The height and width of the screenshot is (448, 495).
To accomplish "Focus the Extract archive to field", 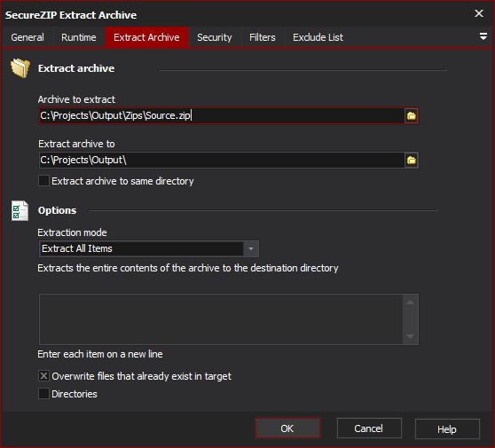I will [222, 161].
